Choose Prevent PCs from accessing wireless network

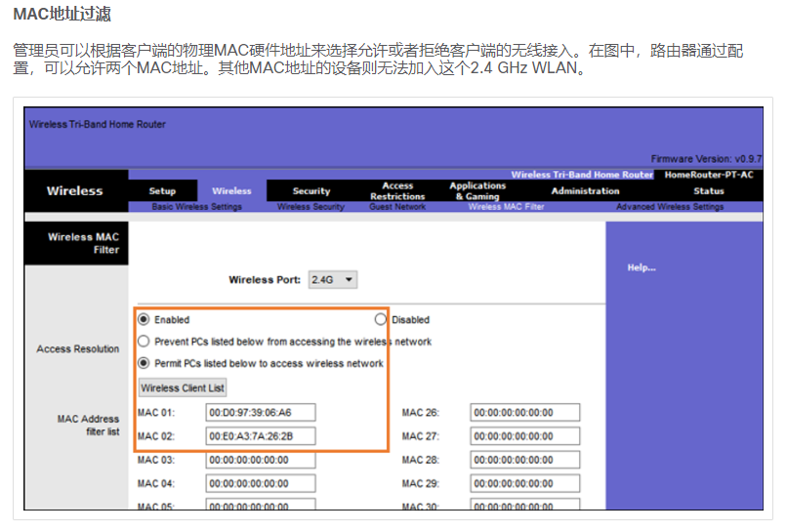[x=144, y=342]
